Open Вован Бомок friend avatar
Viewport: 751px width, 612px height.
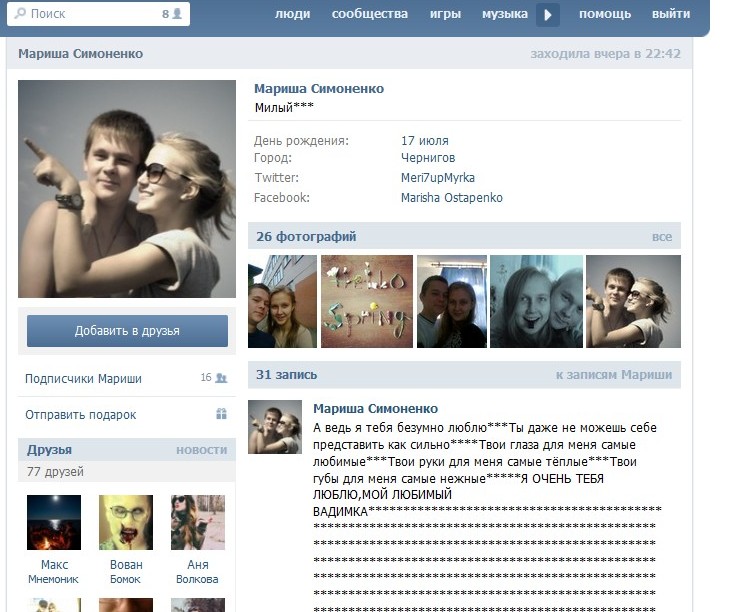coord(126,522)
